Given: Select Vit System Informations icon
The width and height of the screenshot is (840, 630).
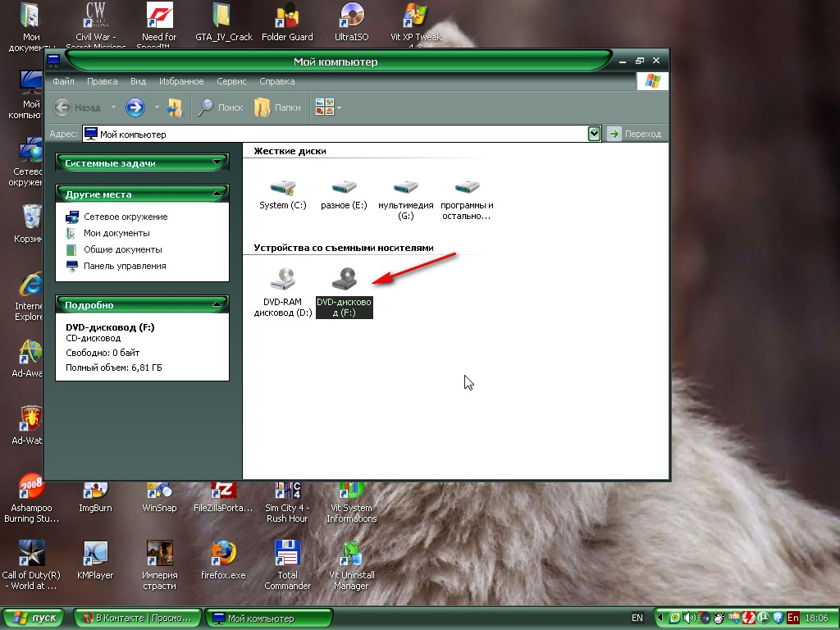Looking at the screenshot, I should click(x=351, y=503).
